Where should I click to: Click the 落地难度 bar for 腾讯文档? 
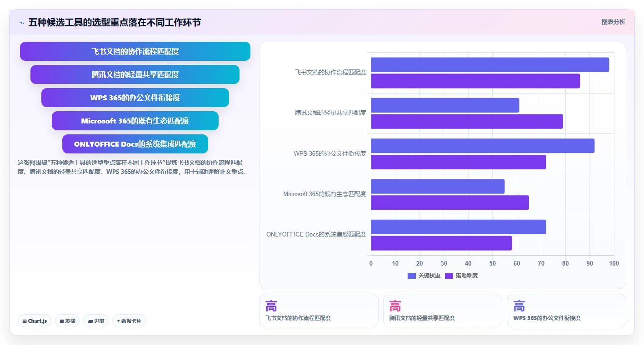(x=467, y=121)
